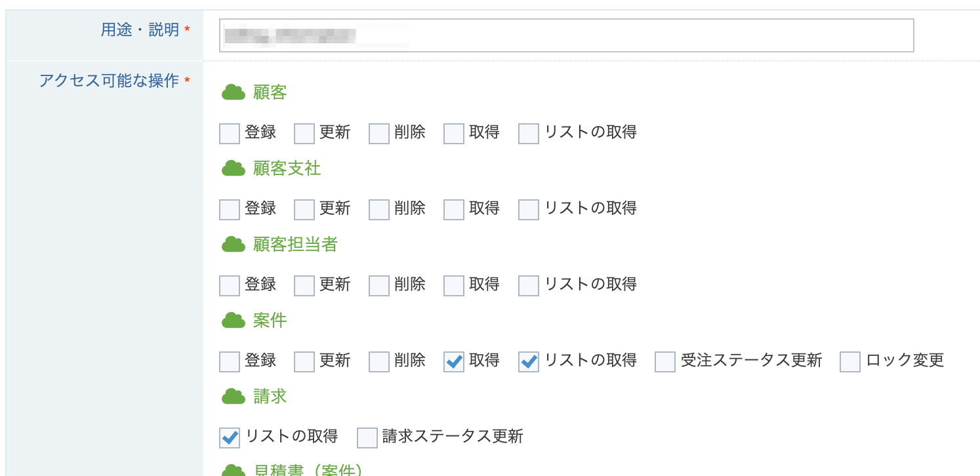This screenshot has height=476, width=980.
Task: Click the cloud icon beside 見積書（案件）
Action: click(233, 471)
